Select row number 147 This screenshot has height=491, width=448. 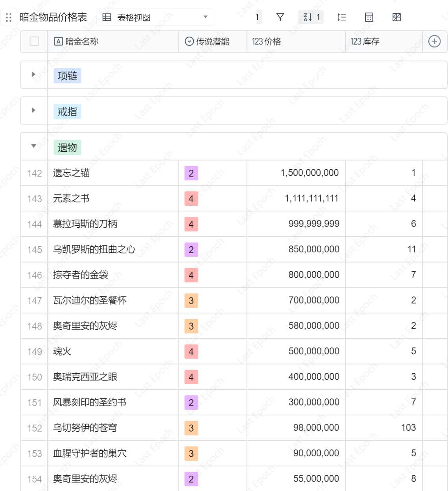[35, 301]
